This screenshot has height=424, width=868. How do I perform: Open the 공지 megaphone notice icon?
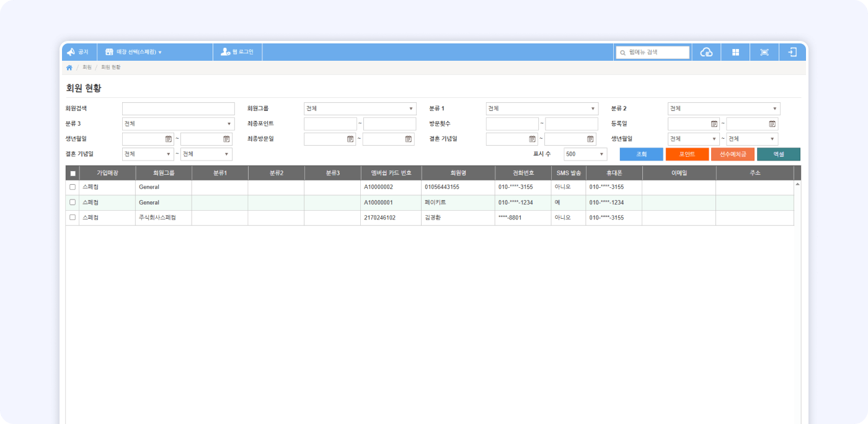(71, 52)
